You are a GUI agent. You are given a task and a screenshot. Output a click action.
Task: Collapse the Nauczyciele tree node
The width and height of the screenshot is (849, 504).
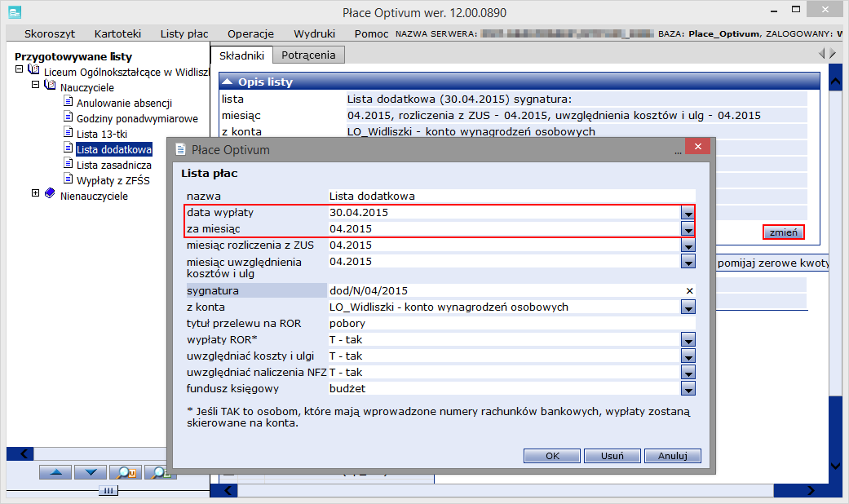pyautogui.click(x=36, y=85)
